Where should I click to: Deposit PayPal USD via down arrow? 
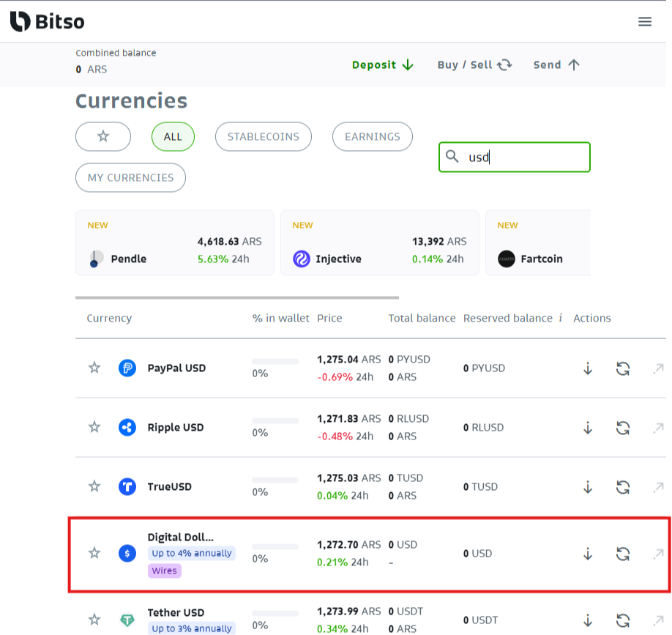pos(588,368)
